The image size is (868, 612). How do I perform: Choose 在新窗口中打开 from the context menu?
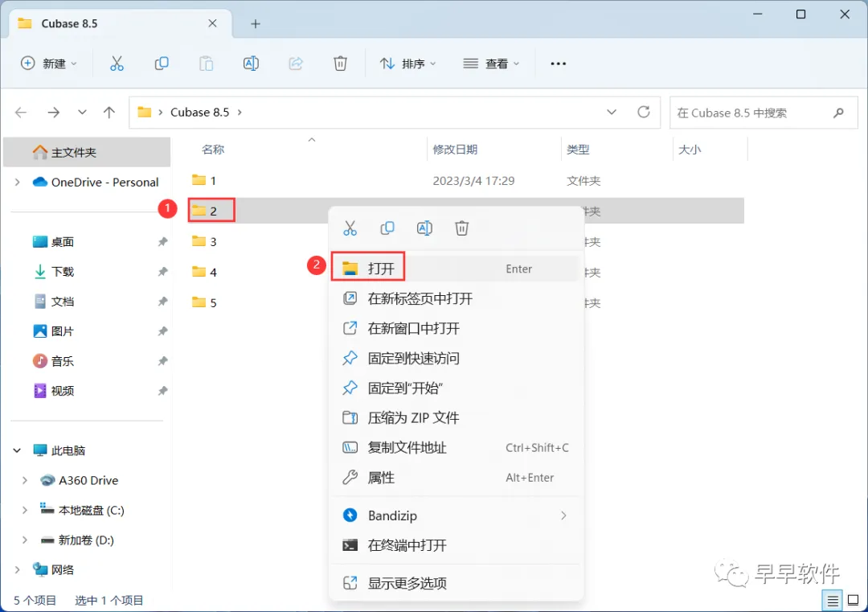[457, 328]
